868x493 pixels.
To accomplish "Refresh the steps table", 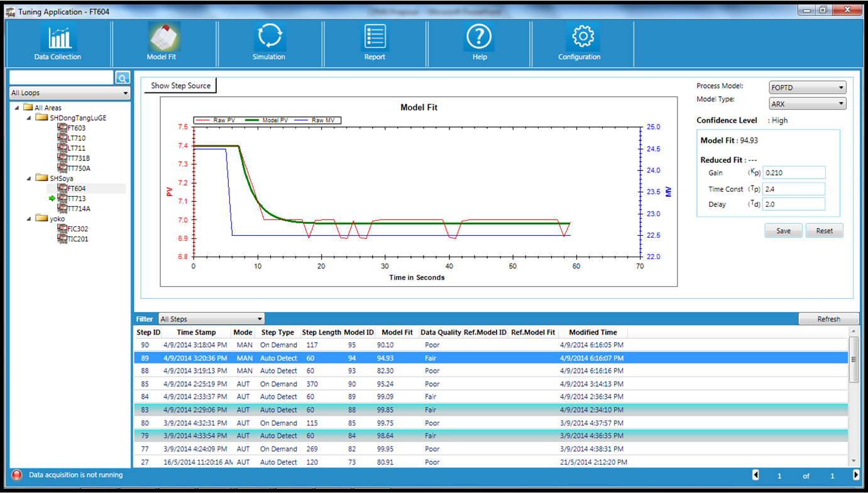I will point(828,319).
